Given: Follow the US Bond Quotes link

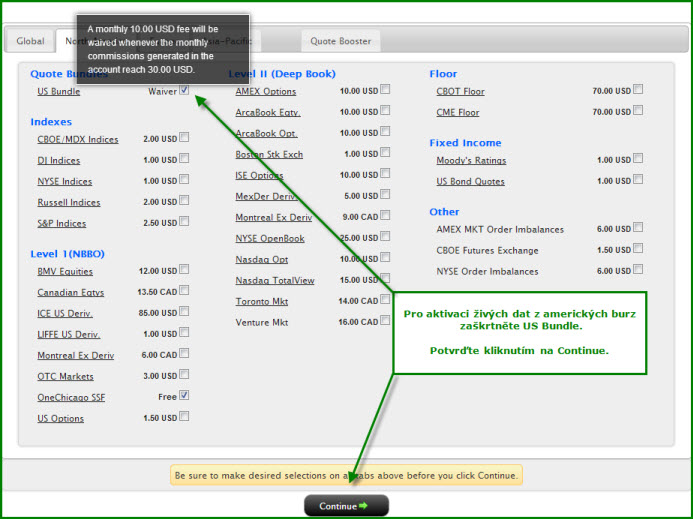Looking at the screenshot, I should click(470, 181).
